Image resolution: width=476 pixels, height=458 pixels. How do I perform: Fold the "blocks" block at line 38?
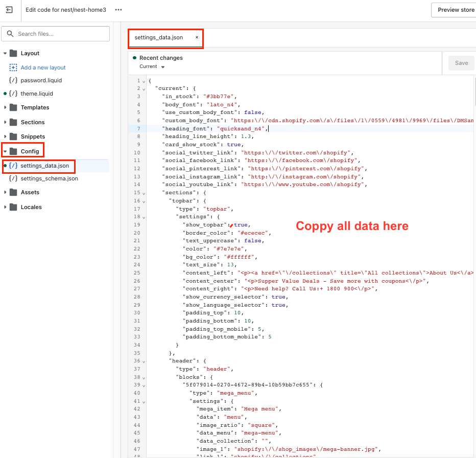point(144,378)
